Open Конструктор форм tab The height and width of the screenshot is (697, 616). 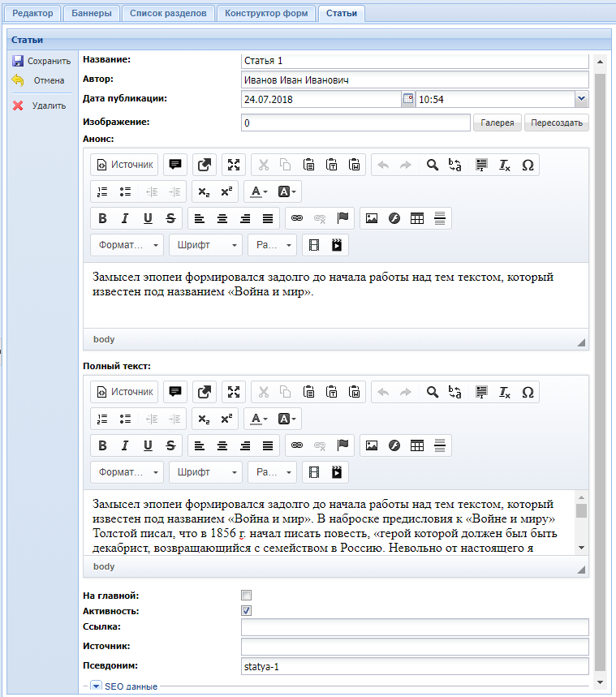266,13
